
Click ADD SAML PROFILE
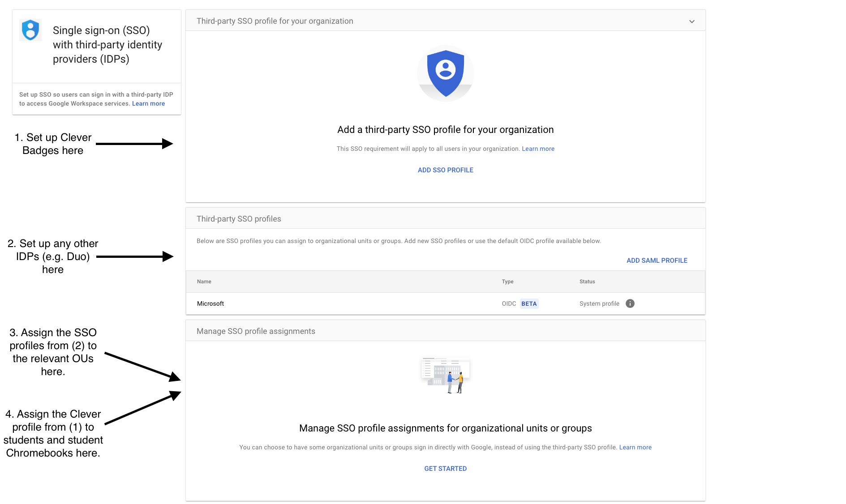click(657, 260)
